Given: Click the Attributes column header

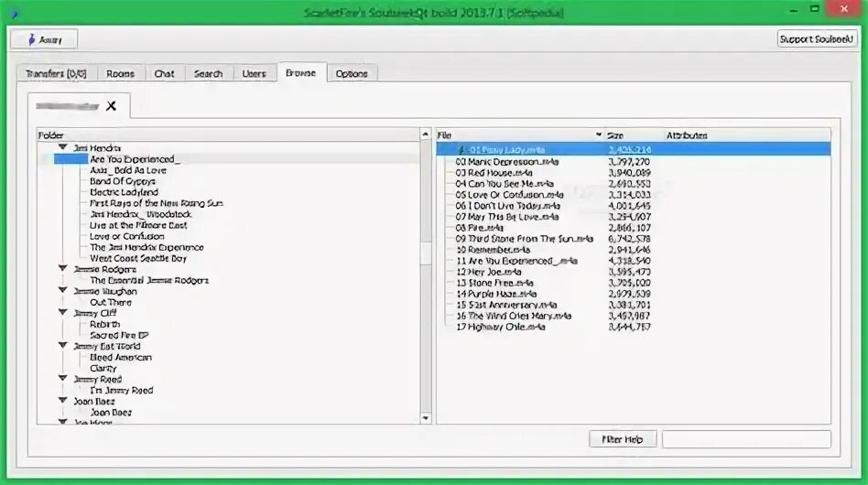Looking at the screenshot, I should pos(747,135).
